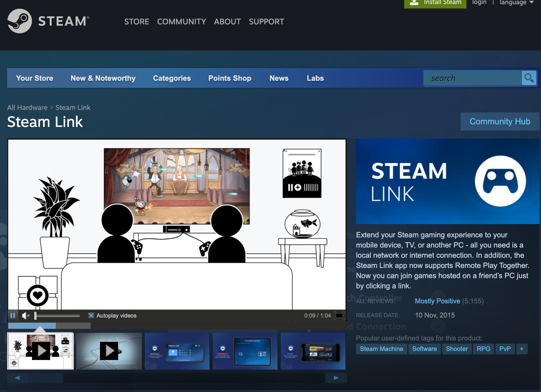Click the login link
Image resolution: width=541 pixels, height=392 pixels.
(479, 3)
